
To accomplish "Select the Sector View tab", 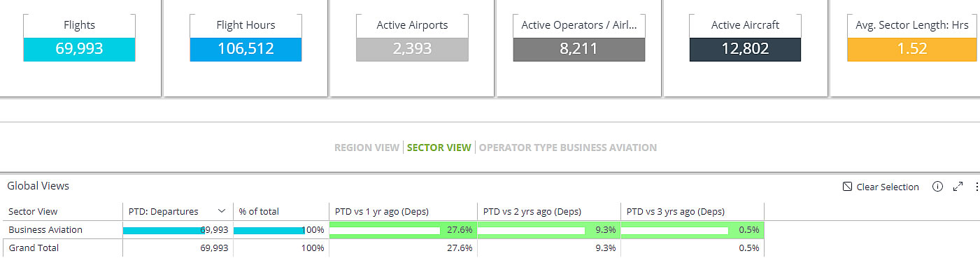I will pos(439,148).
